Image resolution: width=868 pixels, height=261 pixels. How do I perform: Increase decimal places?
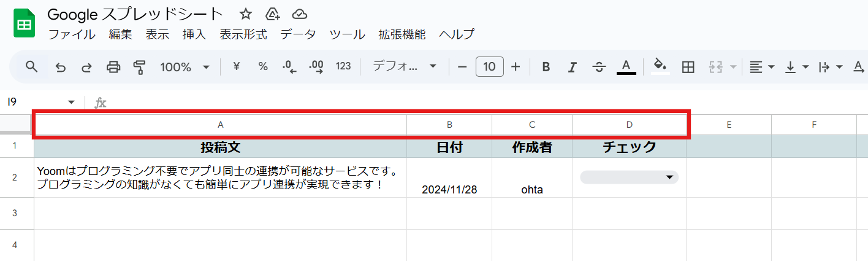tap(316, 67)
